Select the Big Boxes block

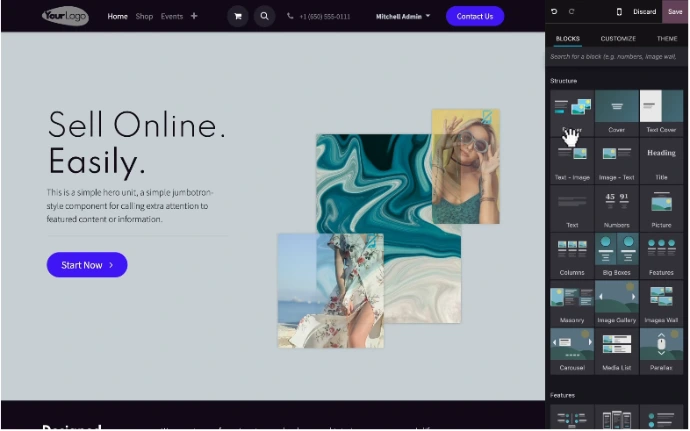point(616,254)
